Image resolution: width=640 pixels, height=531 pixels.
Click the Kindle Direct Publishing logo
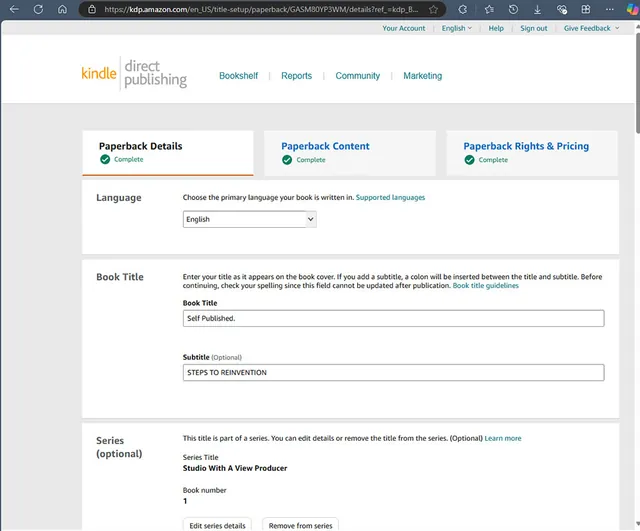tap(134, 74)
